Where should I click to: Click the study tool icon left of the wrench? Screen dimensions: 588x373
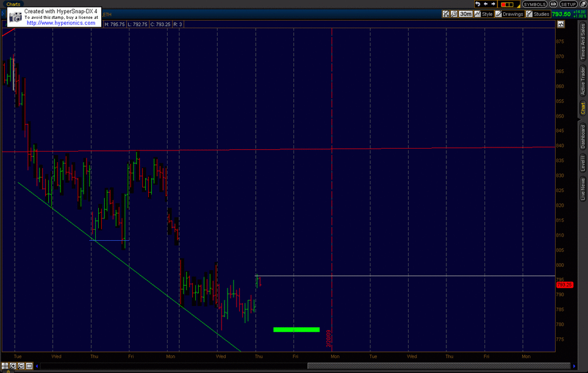tap(446, 14)
